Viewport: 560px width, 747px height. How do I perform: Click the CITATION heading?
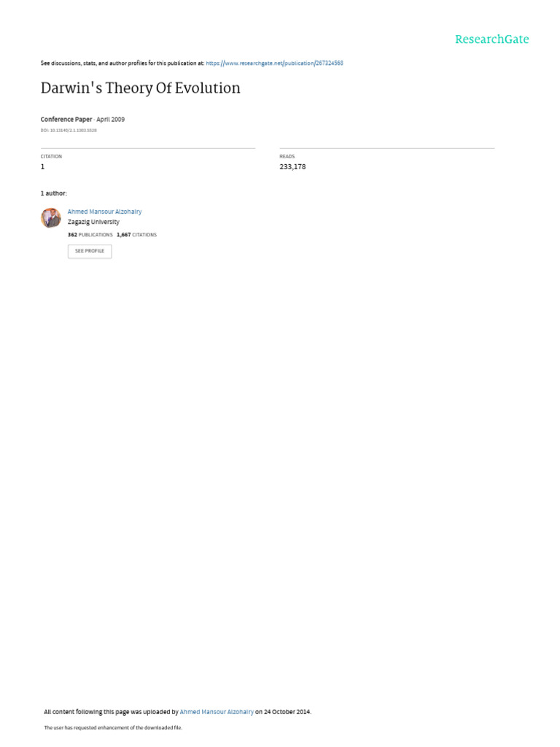[x=51, y=156]
